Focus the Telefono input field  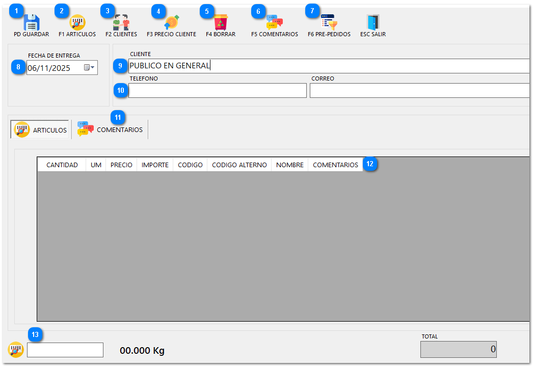click(x=218, y=91)
